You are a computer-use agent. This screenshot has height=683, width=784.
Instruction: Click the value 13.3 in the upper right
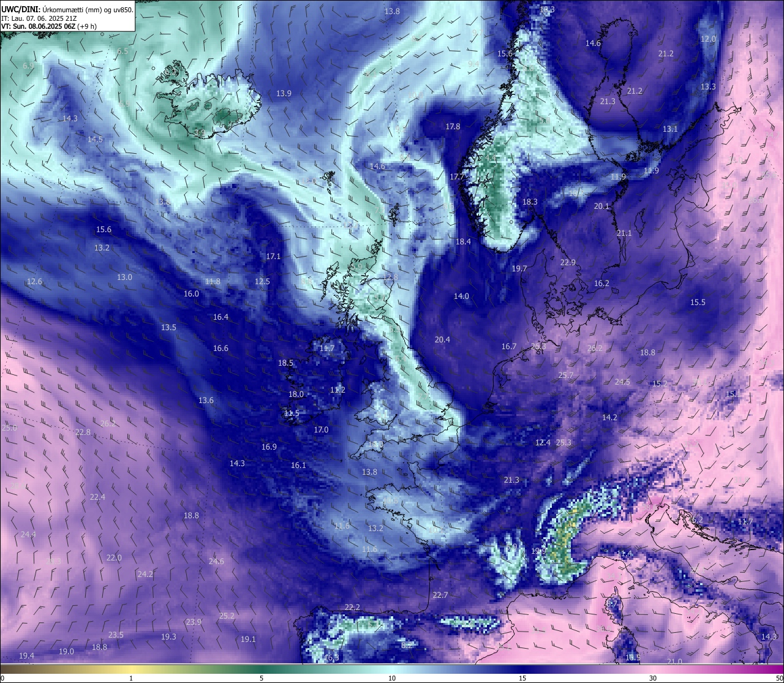[x=708, y=87]
